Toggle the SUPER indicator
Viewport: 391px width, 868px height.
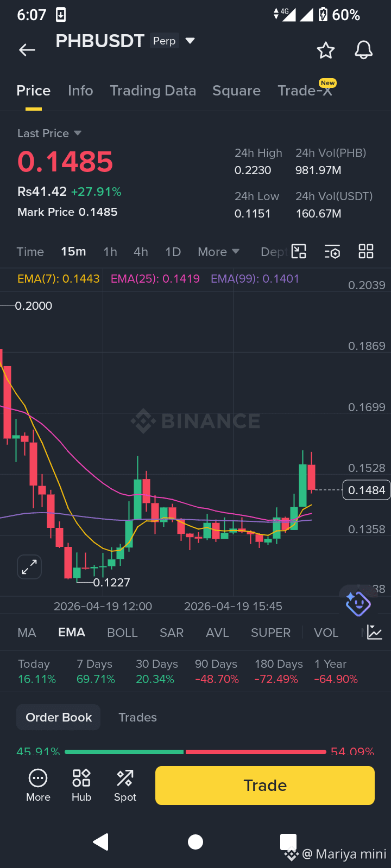[x=270, y=633]
